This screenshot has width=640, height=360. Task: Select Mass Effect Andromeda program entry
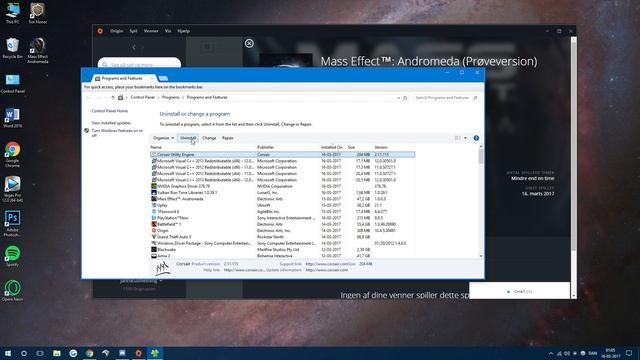coord(282,199)
